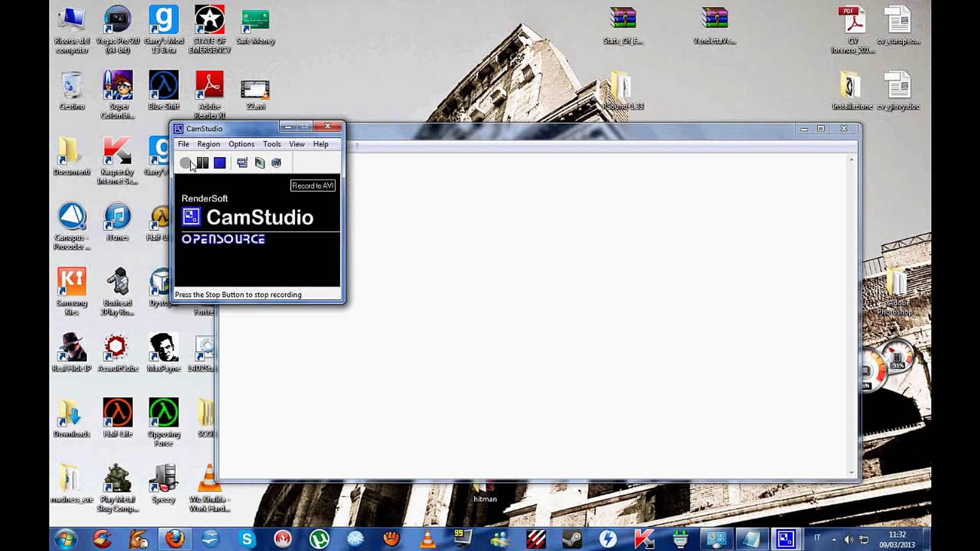Open the Help menu
The image size is (980, 551).
pos(321,144)
